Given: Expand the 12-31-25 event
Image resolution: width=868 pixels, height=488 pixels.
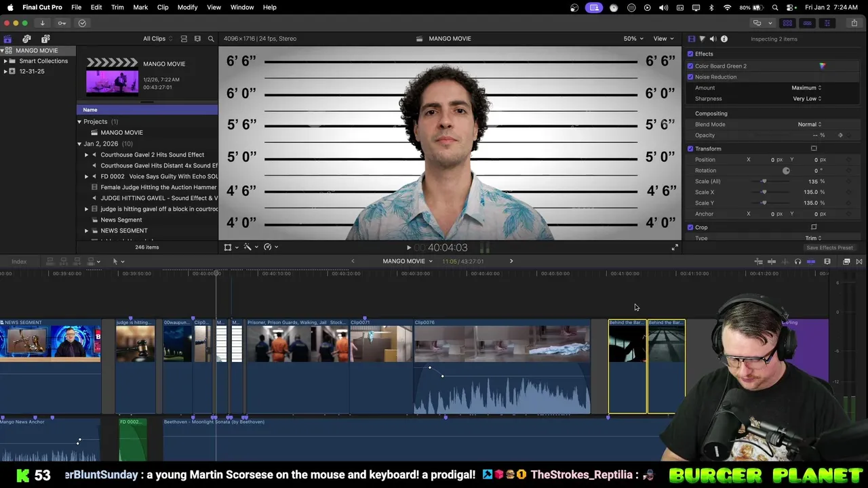Looking at the screenshot, I should pyautogui.click(x=5, y=71).
